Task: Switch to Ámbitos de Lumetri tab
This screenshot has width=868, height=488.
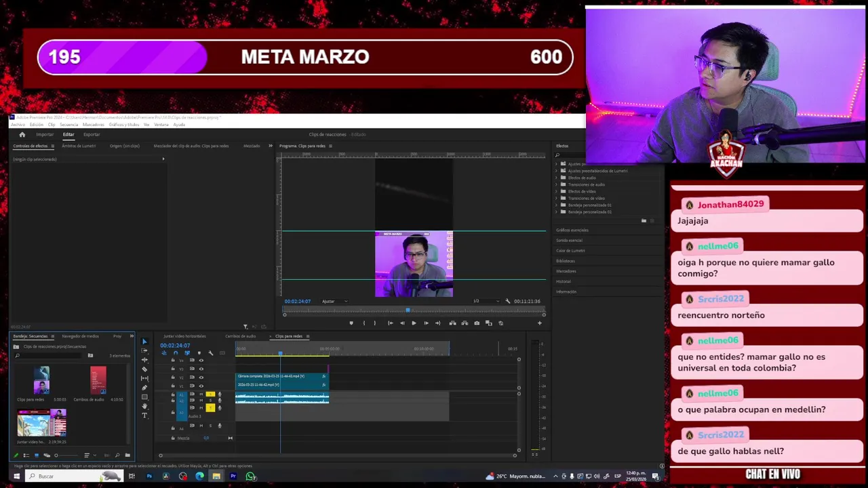Action: [79, 146]
